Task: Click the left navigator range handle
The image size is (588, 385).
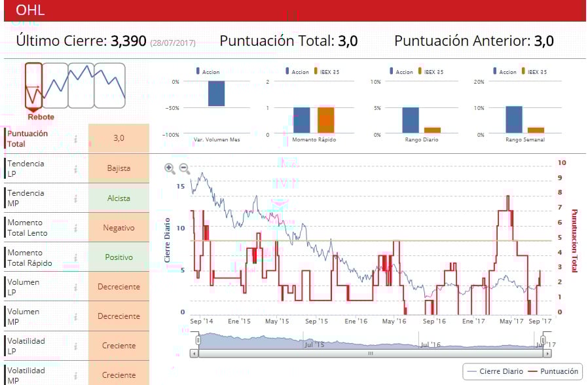Action: [x=198, y=340]
